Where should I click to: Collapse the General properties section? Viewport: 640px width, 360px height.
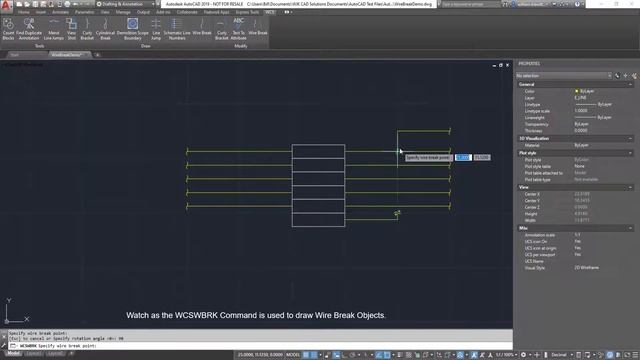[x=630, y=84]
